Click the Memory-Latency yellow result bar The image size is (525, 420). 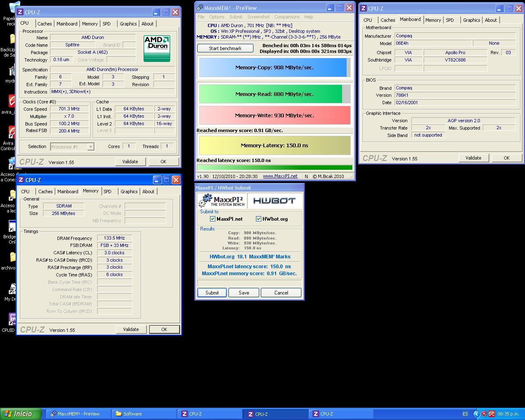(275, 145)
